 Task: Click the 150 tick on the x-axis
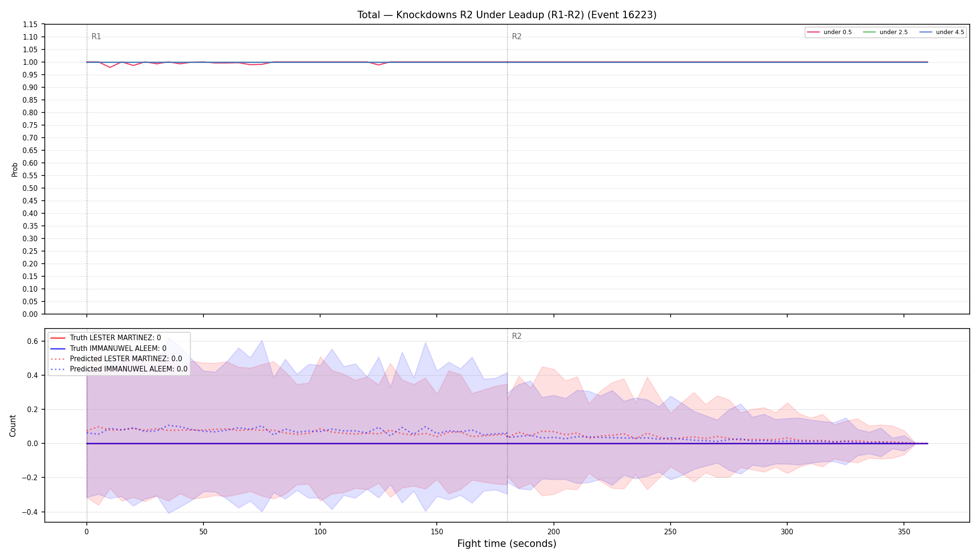pos(437,532)
